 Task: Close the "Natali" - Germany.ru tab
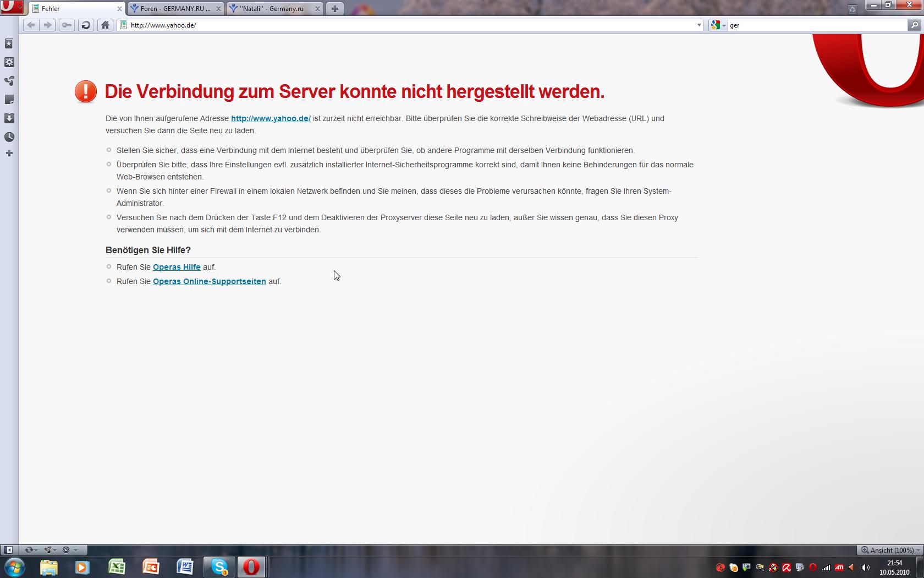coord(317,9)
